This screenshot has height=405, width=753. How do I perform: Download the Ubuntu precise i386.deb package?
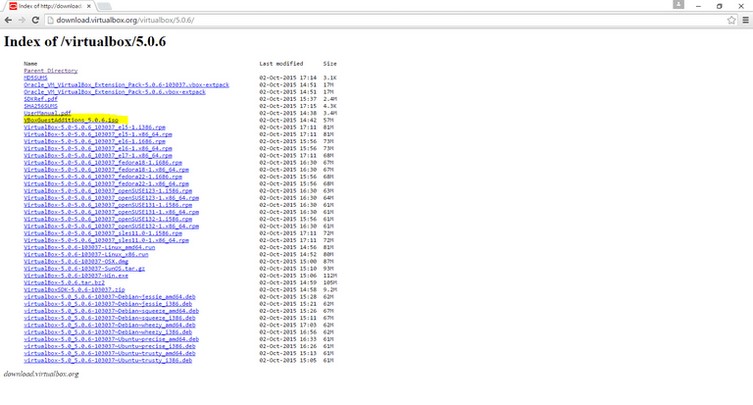point(109,345)
